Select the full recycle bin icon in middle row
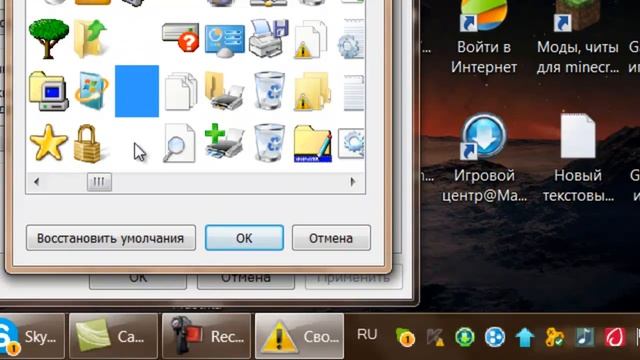Image resolution: width=640 pixels, height=360 pixels. 269,91
